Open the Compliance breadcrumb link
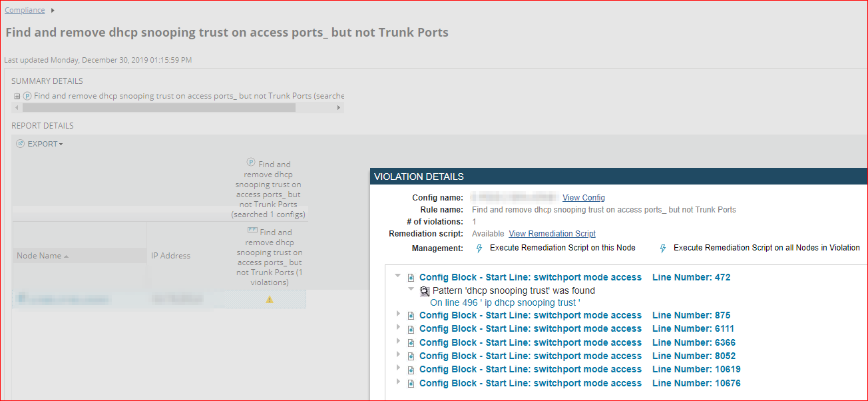This screenshot has height=401, width=868. pyautogui.click(x=25, y=10)
